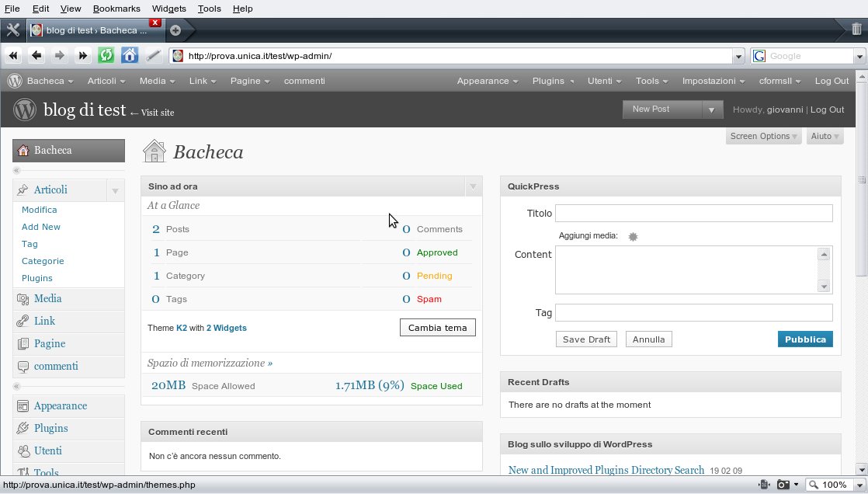Click the Media icon in sidebar
868x494 pixels.
click(x=23, y=299)
